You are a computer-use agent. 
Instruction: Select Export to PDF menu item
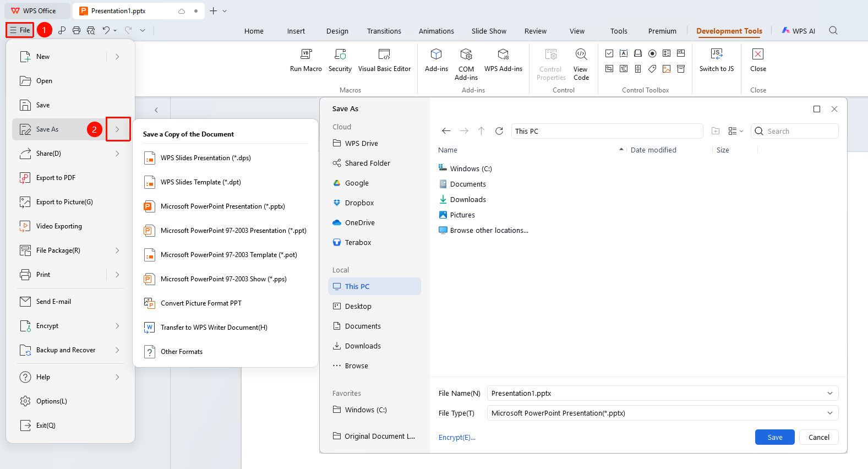pyautogui.click(x=70, y=178)
